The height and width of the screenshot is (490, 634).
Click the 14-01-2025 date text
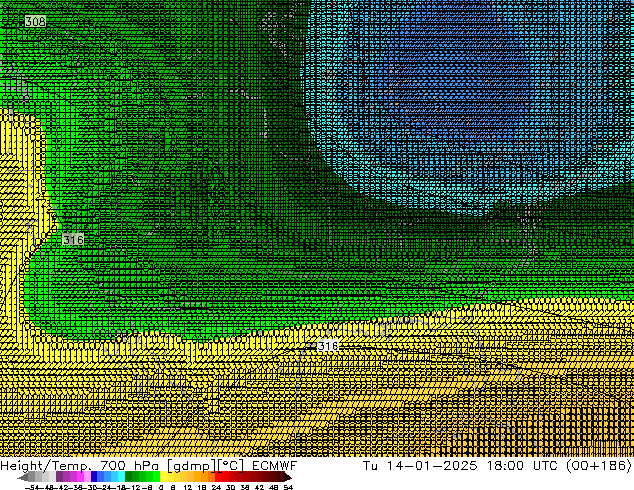pos(432,466)
